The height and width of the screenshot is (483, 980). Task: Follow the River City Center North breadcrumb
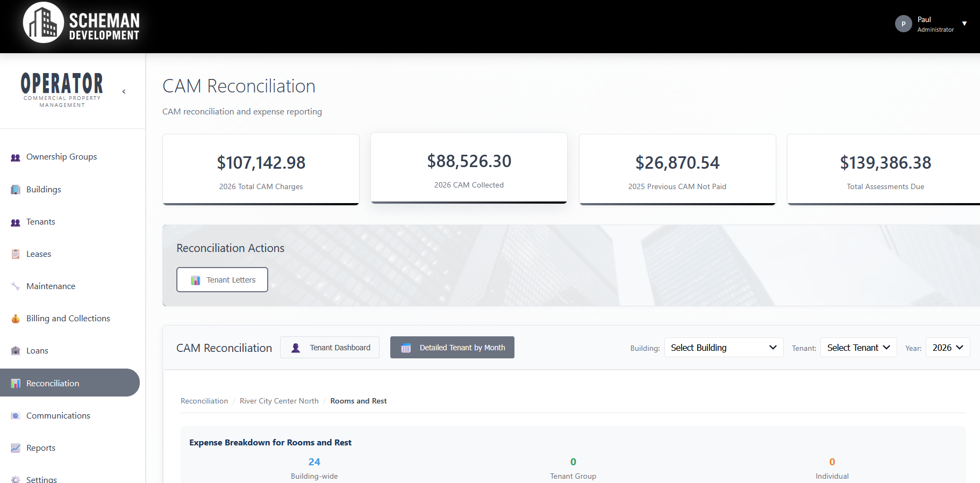279,401
